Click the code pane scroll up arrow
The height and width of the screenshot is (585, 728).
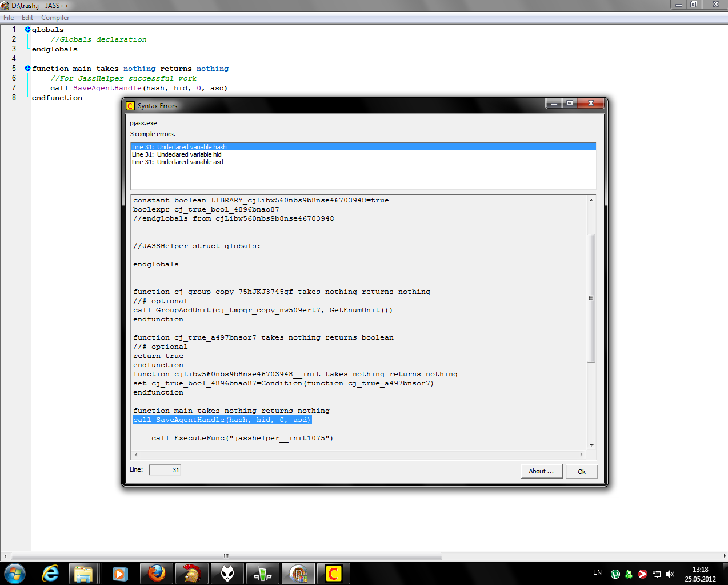(591, 200)
